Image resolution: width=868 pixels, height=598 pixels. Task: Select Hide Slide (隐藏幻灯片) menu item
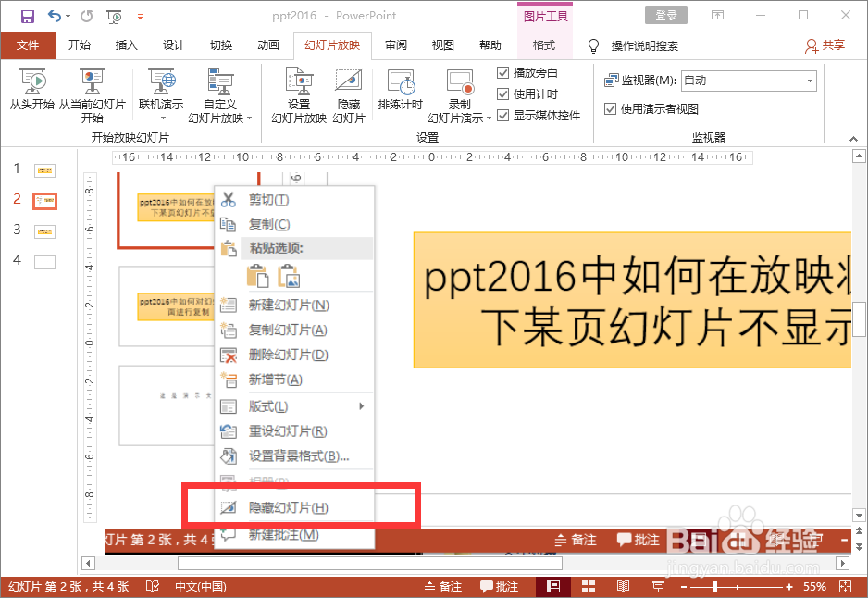click(x=295, y=507)
